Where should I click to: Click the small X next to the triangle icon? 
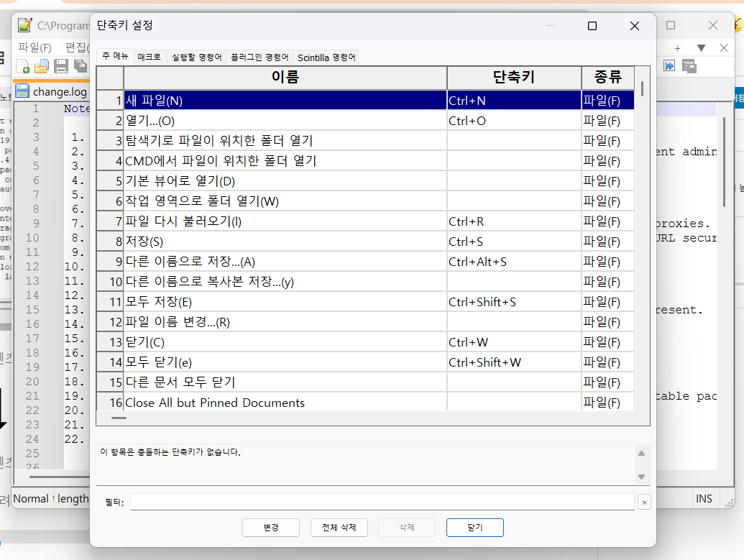(724, 48)
